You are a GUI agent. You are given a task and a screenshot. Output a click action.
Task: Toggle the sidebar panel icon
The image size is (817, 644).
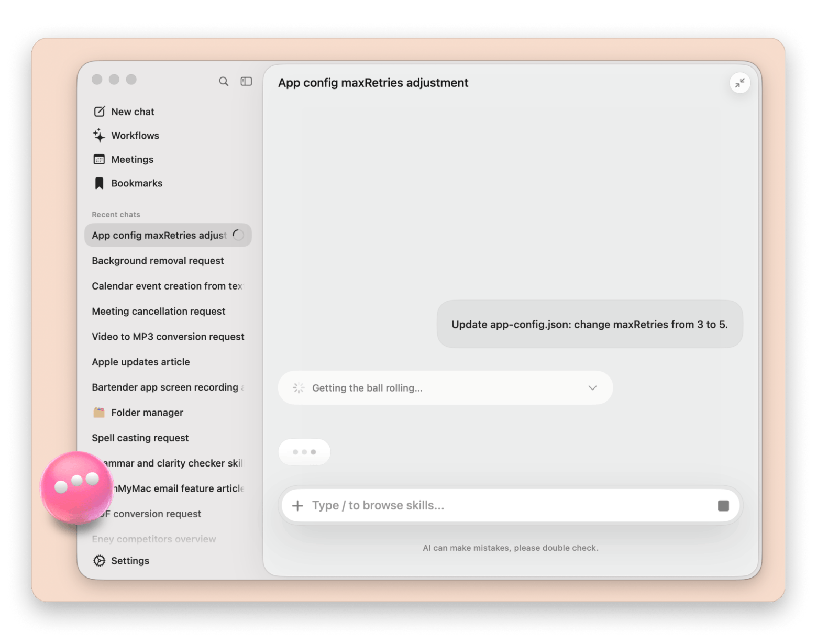246,81
